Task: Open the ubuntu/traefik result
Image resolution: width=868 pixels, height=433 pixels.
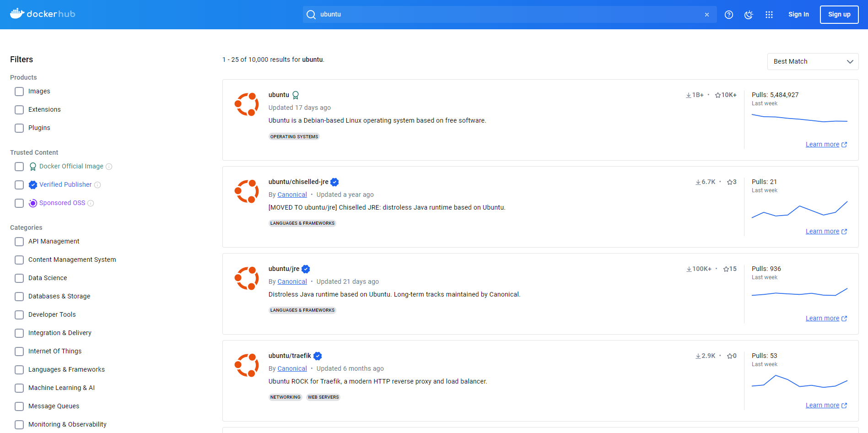Action: coord(290,356)
